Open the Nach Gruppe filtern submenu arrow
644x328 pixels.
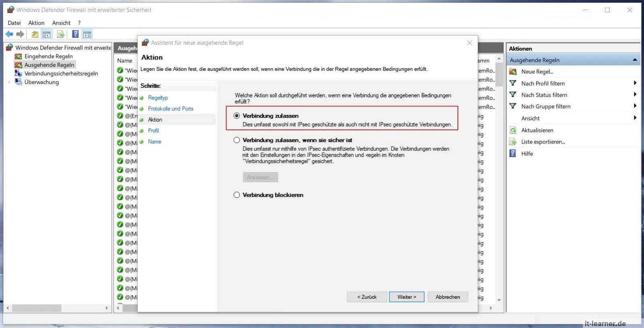click(635, 106)
